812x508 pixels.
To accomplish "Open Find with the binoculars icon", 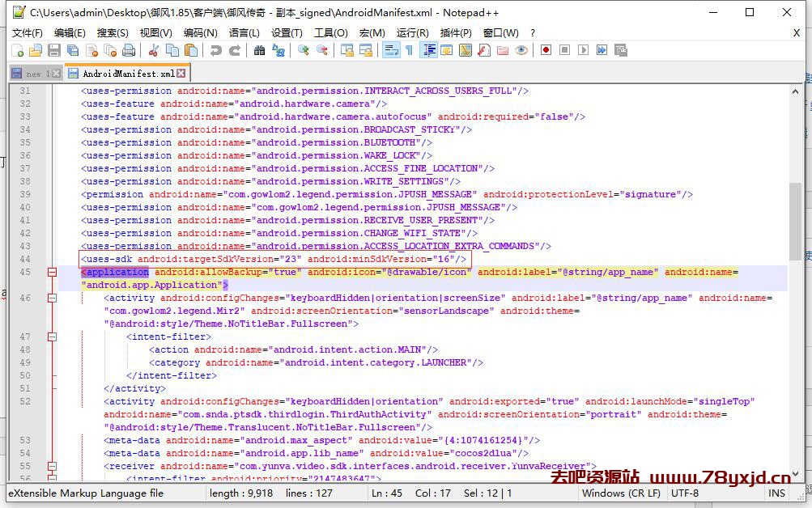I will click(259, 50).
